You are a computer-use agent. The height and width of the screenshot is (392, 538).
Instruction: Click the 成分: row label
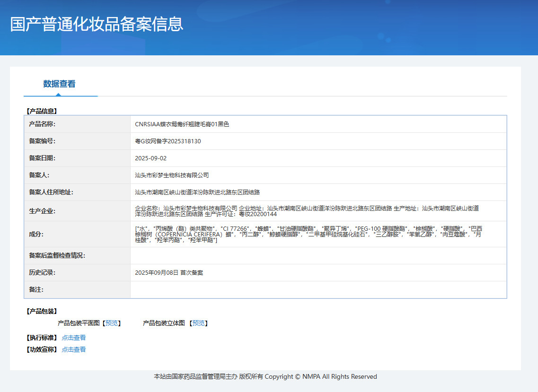36,234
